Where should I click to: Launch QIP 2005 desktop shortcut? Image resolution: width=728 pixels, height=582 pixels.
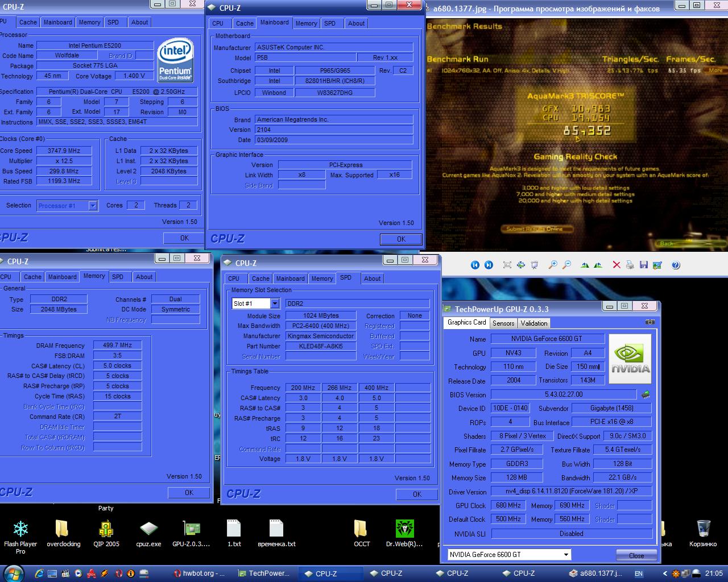[106, 534]
